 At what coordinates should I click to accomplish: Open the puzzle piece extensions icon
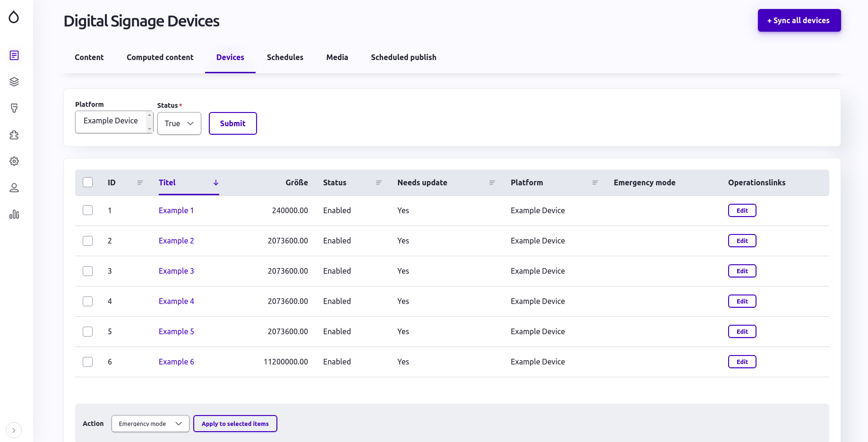click(14, 135)
